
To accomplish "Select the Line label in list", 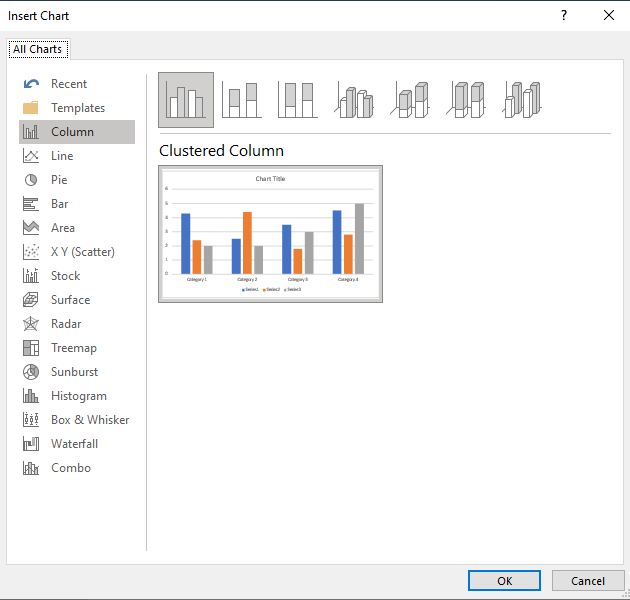I will [x=62, y=156].
